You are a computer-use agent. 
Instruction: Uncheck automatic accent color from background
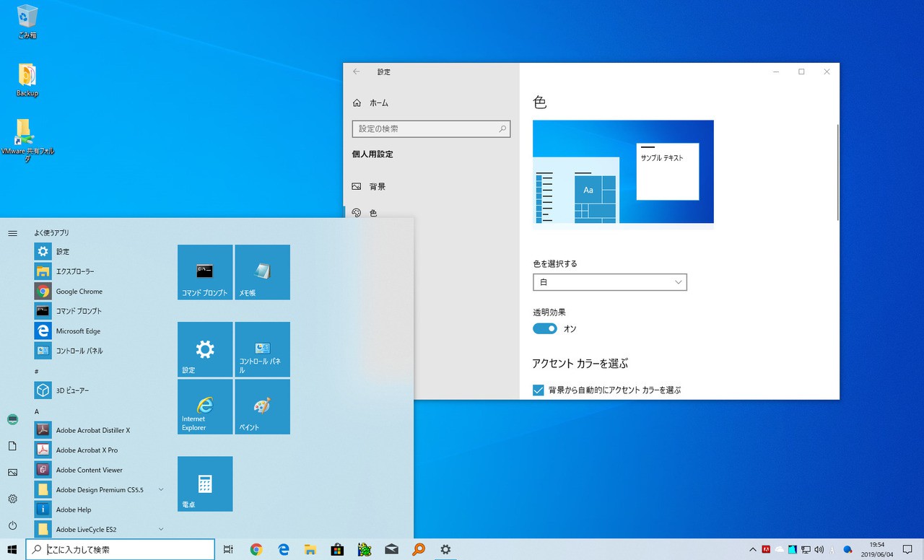pyautogui.click(x=539, y=390)
